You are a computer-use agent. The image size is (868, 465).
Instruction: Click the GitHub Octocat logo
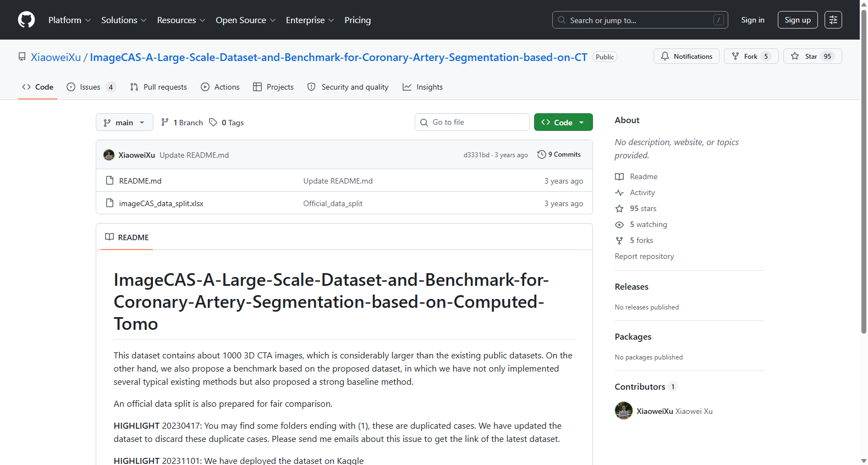click(26, 20)
